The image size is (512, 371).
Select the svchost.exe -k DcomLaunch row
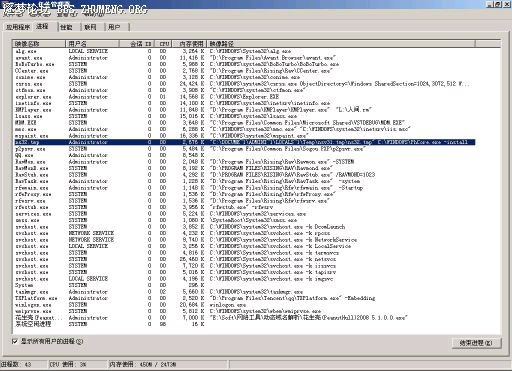(x=244, y=227)
